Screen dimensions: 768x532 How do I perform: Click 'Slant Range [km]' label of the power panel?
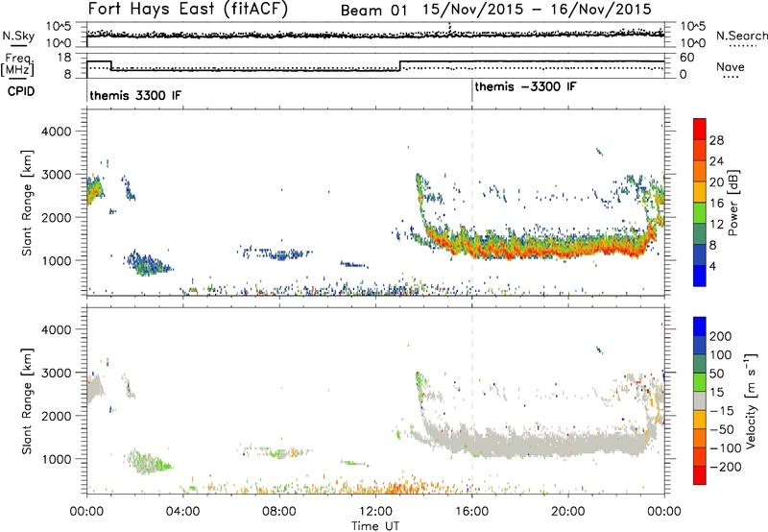click(27, 203)
